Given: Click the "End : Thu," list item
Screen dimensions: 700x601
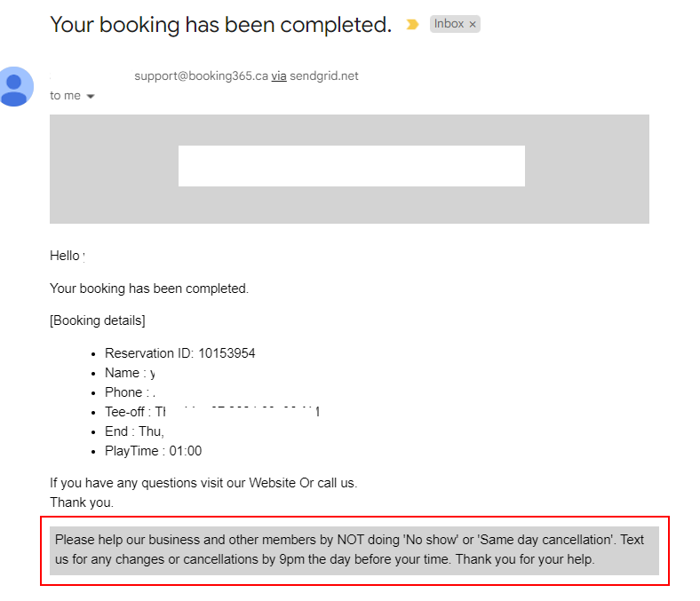Looking at the screenshot, I should [x=134, y=431].
